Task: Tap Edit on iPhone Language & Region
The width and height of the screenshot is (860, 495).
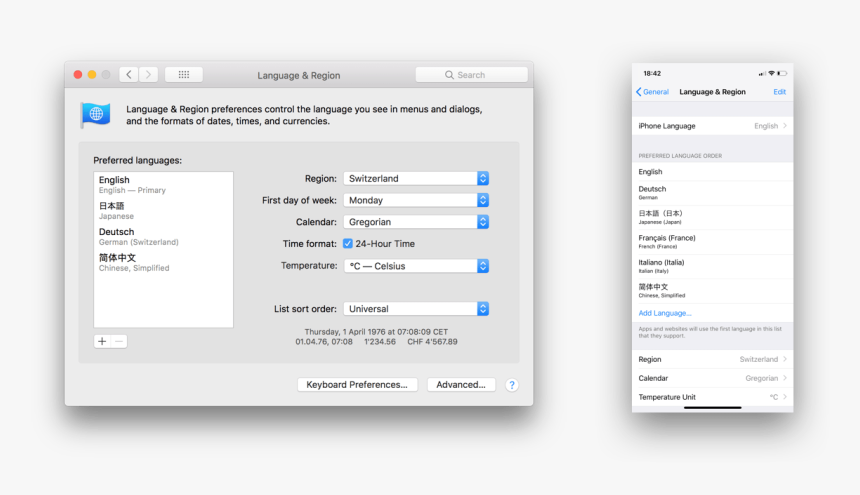Action: point(779,92)
